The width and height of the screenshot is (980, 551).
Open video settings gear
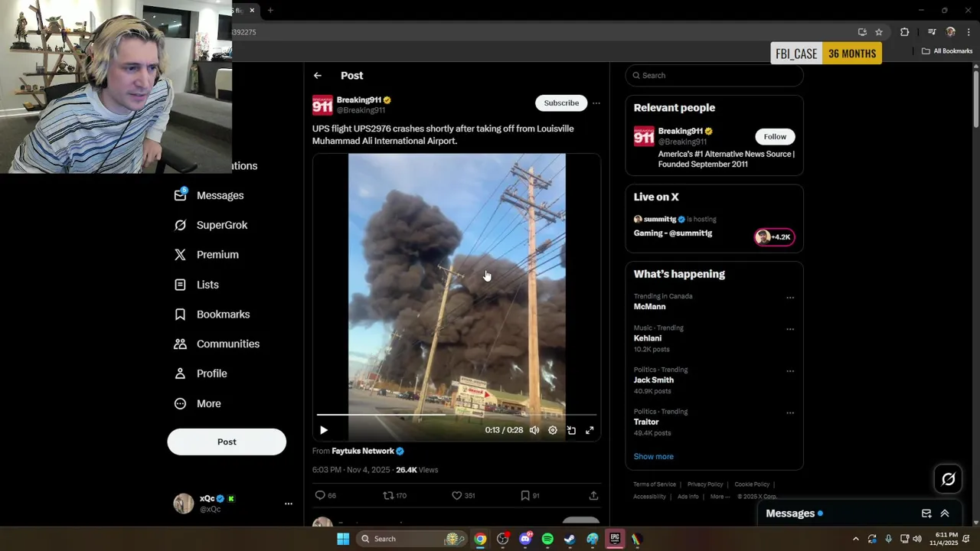(x=553, y=430)
